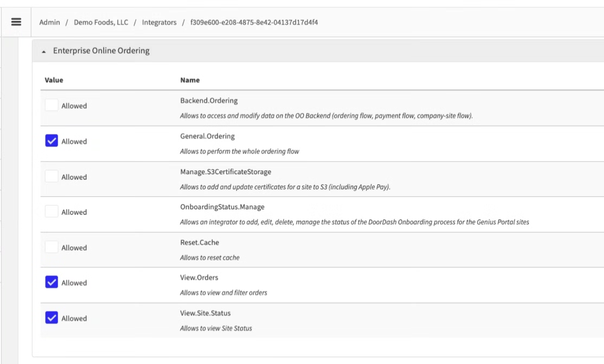Enable the Backend.Ordering Allowed checkbox
This screenshot has width=604, height=364.
tap(51, 105)
